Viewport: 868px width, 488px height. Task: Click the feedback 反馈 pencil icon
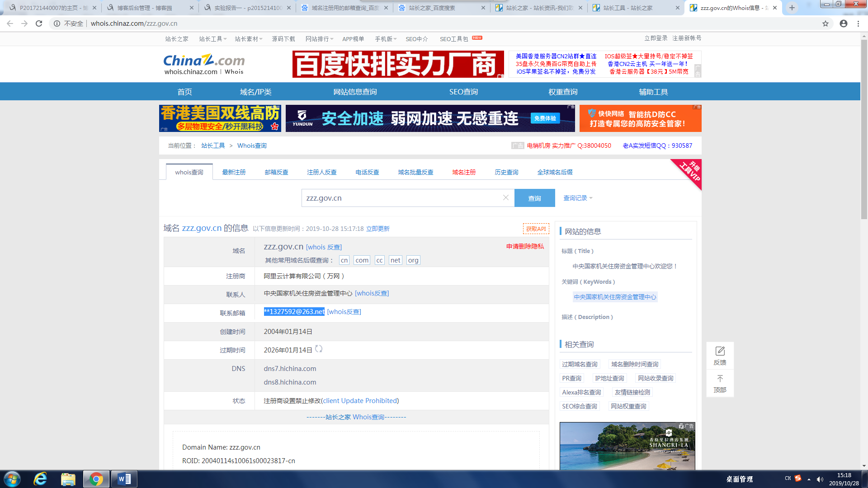pyautogui.click(x=720, y=351)
